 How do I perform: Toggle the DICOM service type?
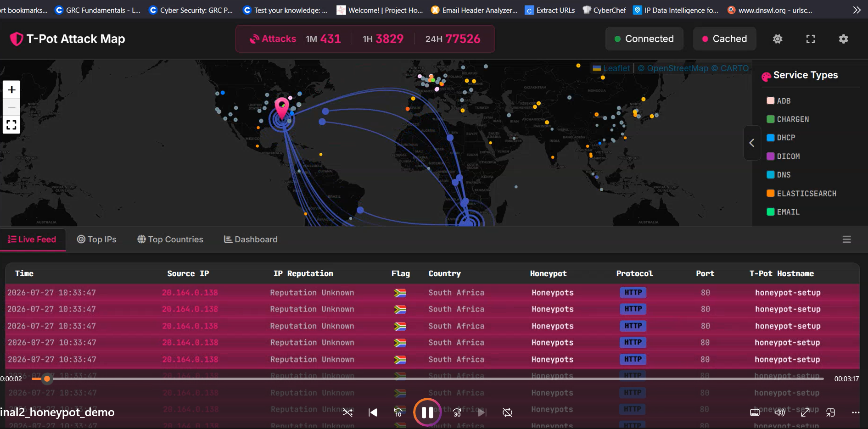pos(784,156)
